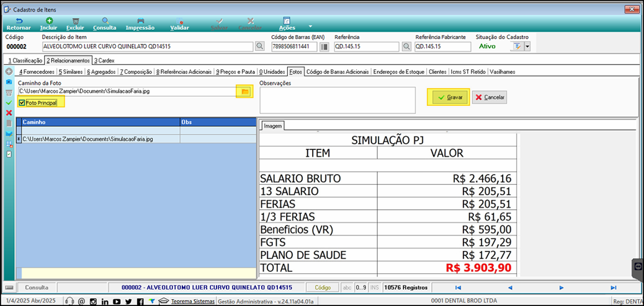Switch to the 3 Cardex tab
This screenshot has height=306, width=644.
click(x=104, y=60)
